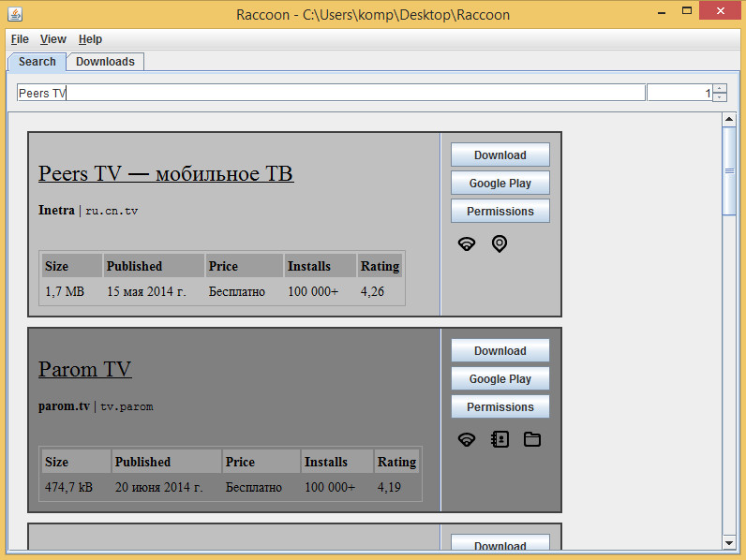Open the File menu

coord(20,39)
